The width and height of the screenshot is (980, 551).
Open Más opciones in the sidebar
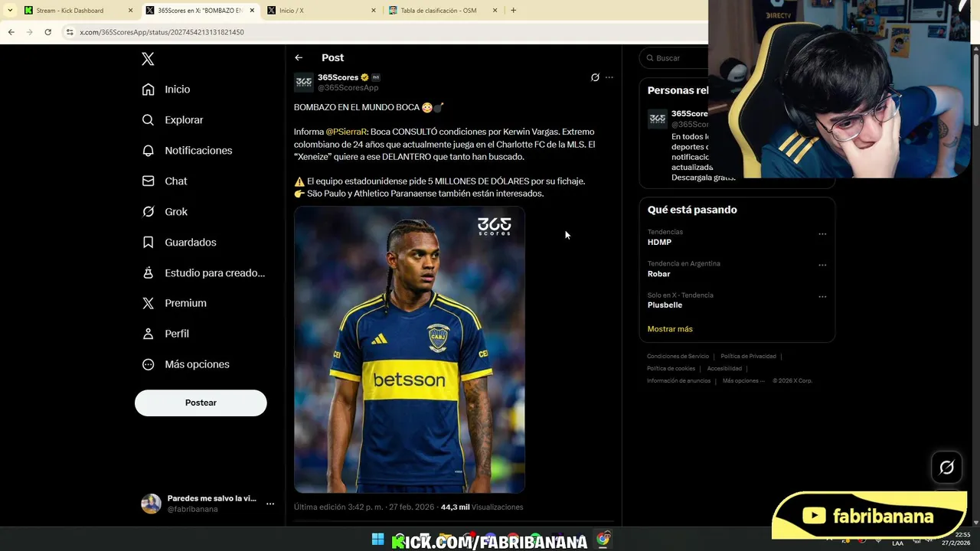click(x=186, y=364)
